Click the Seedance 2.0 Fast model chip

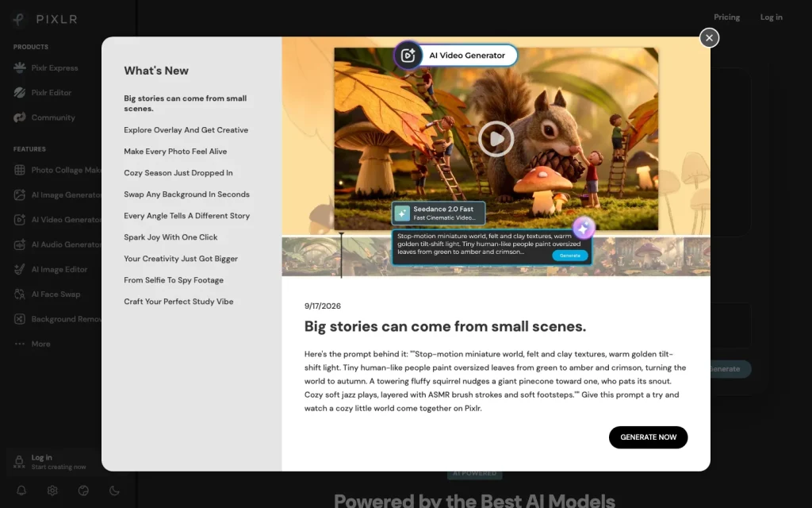439,213
